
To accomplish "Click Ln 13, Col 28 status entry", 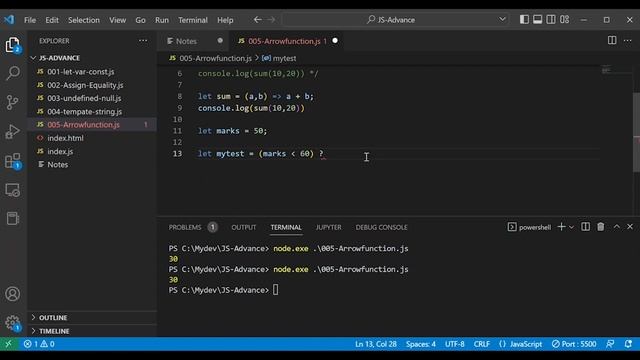I will coord(376,344).
